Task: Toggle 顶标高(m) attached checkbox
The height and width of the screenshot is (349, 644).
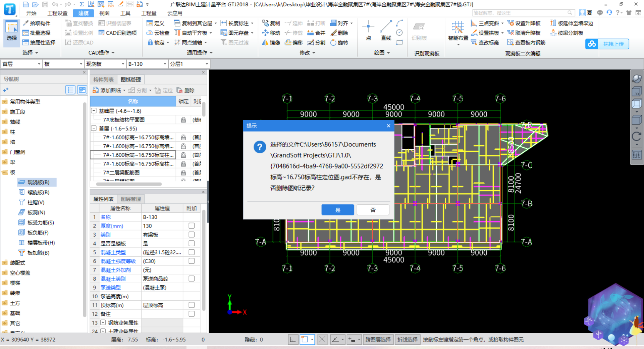Action: click(192, 305)
